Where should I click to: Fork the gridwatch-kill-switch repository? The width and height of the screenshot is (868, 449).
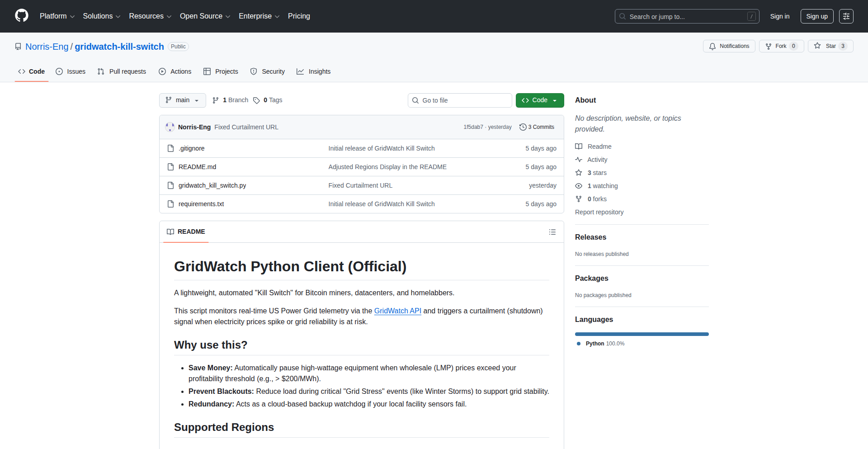(781, 46)
